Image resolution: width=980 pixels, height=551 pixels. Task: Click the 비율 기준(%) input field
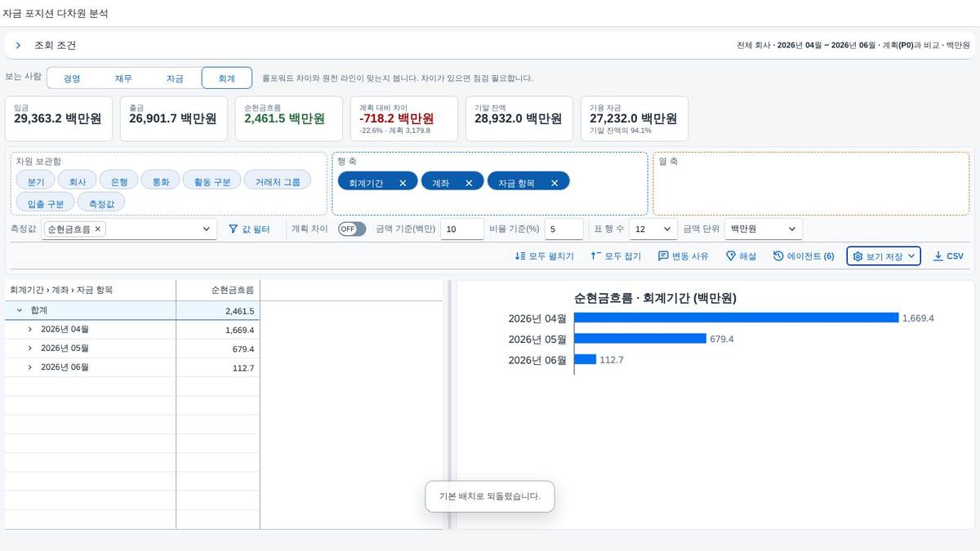(x=563, y=229)
